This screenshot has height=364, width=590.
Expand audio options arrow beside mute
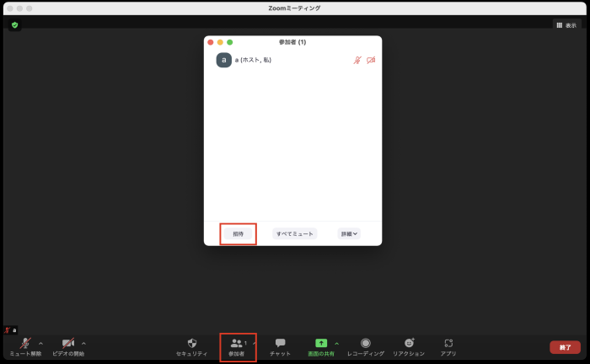[x=40, y=343]
